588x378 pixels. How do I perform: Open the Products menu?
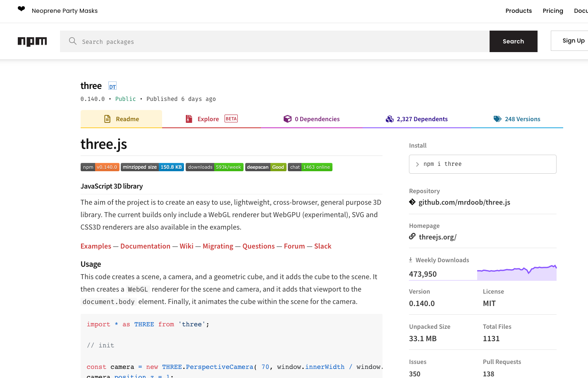pos(519,11)
